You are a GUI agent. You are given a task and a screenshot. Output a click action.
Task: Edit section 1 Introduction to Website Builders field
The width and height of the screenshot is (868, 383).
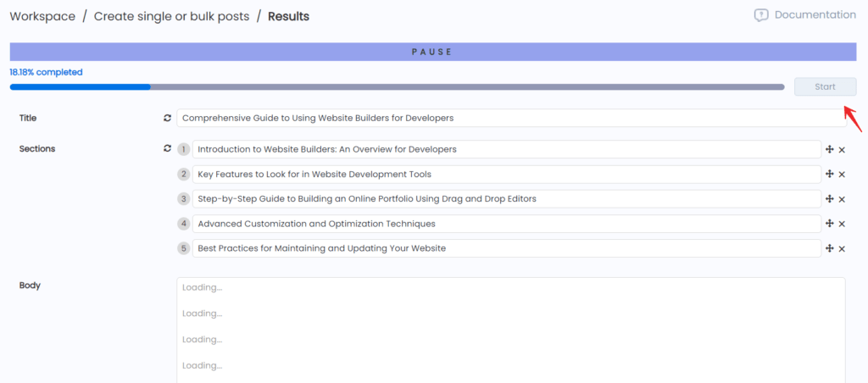pos(507,149)
